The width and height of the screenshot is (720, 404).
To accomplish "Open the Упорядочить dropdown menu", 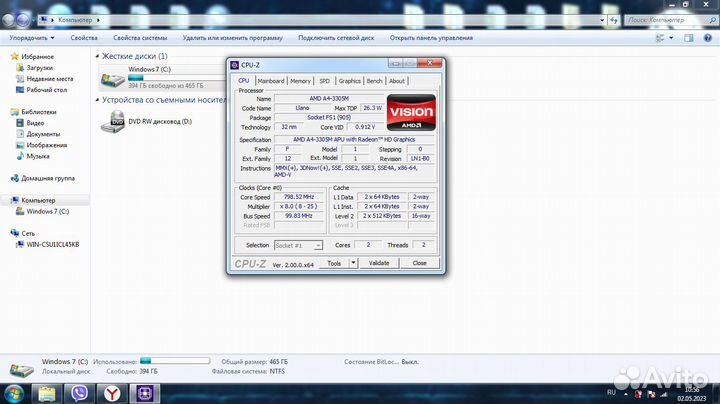I will (30, 38).
